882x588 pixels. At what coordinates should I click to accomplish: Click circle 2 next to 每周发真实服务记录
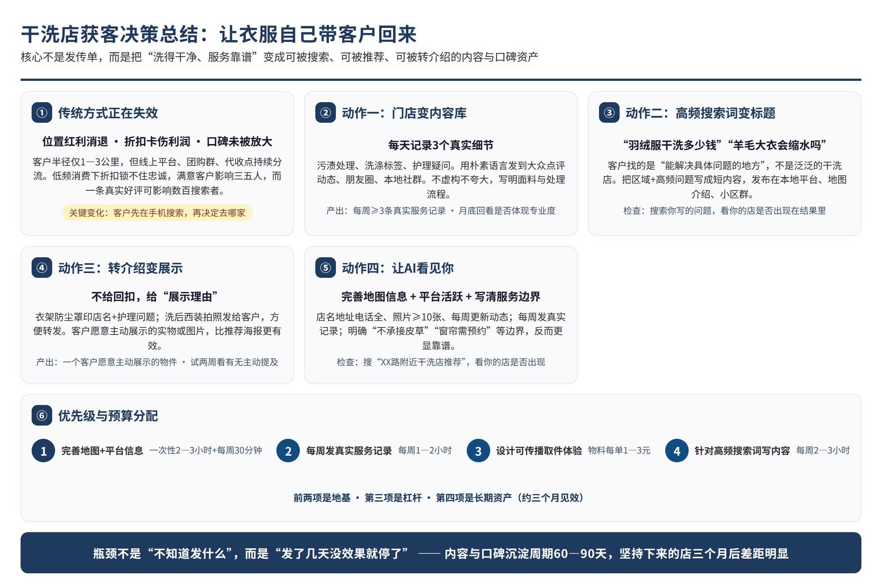coord(288,451)
